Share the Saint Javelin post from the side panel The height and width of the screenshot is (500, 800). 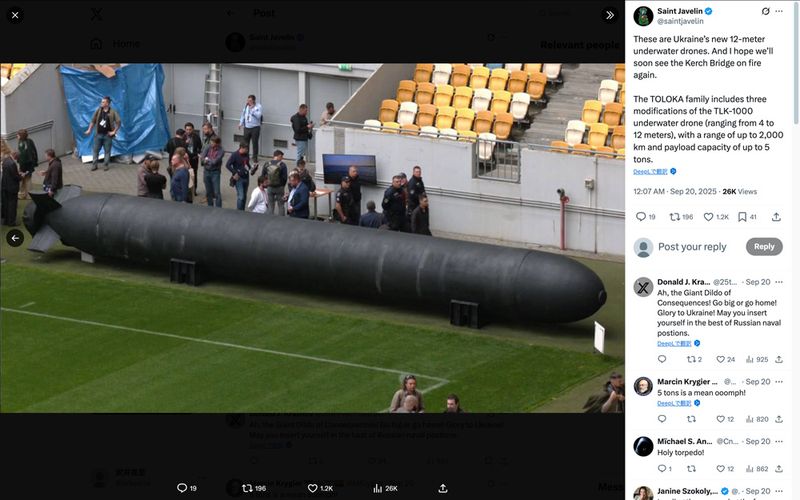point(776,217)
